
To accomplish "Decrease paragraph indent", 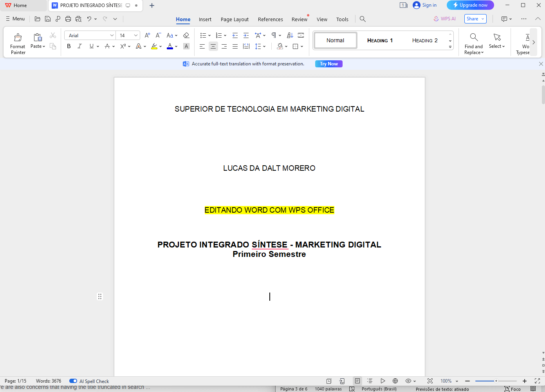I will click(x=235, y=35).
